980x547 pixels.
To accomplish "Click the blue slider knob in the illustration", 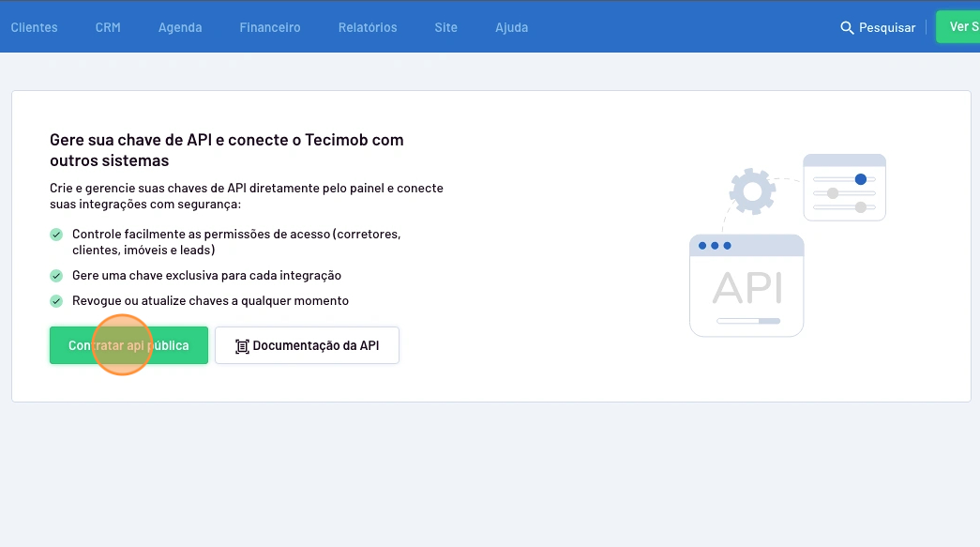I will pos(860,179).
